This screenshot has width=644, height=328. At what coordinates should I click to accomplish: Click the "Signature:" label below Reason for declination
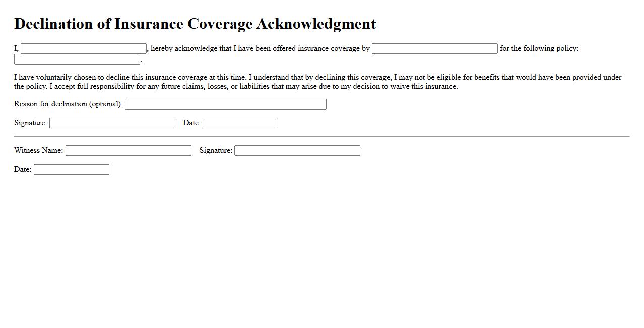point(30,123)
